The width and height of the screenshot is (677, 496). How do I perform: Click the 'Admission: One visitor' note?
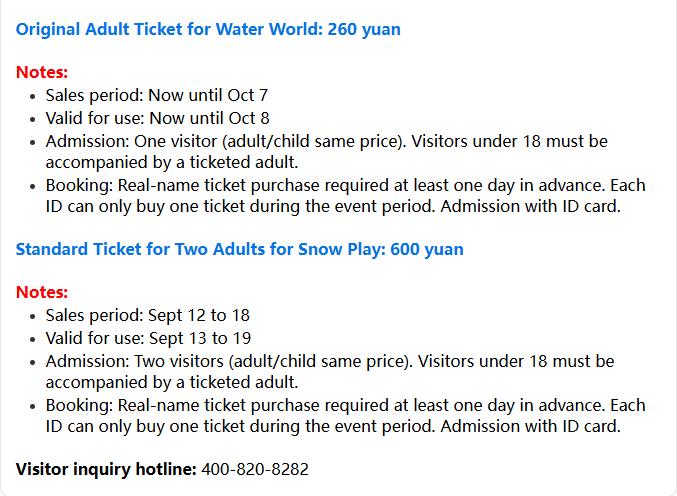327,152
